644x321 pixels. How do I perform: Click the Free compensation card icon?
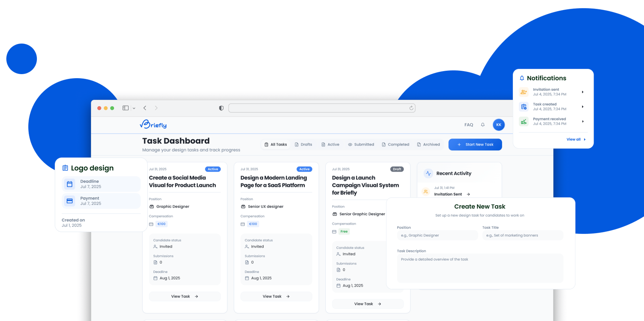point(334,232)
